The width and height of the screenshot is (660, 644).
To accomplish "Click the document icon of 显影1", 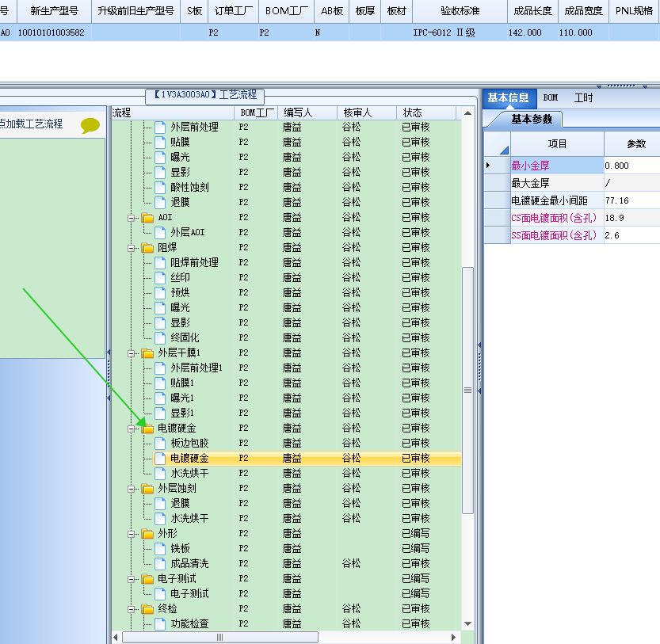I will [x=160, y=413].
